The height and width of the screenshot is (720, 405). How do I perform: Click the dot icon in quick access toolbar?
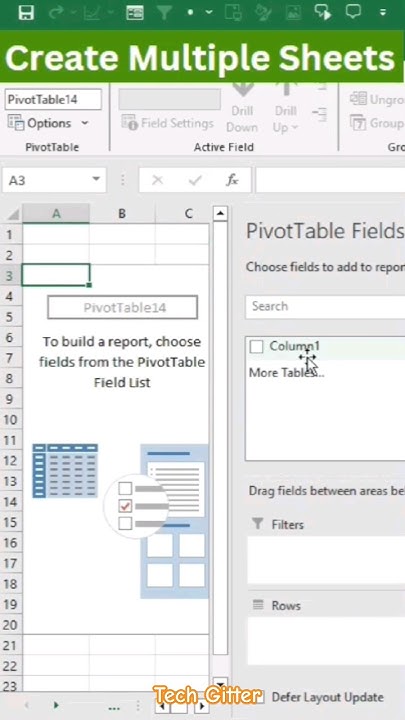[190, 12]
